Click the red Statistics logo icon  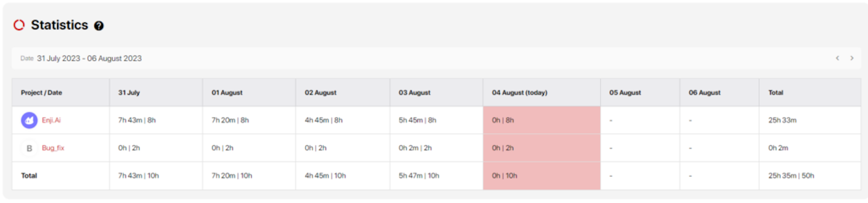(x=19, y=25)
